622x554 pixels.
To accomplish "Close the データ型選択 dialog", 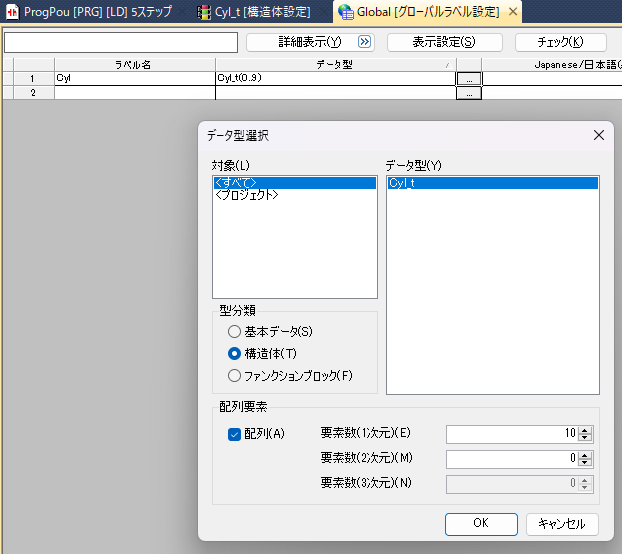I will click(x=599, y=135).
